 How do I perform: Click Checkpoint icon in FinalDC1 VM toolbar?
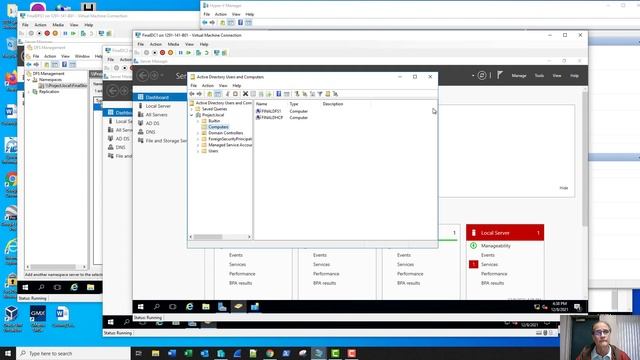coord(198,53)
